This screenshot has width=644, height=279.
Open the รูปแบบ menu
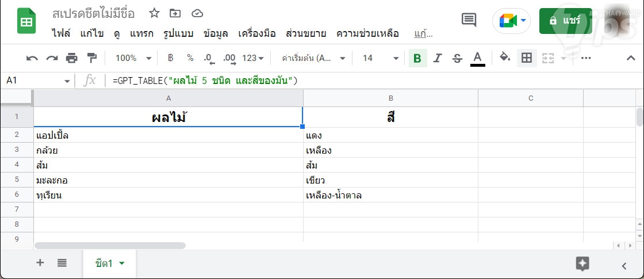click(178, 34)
